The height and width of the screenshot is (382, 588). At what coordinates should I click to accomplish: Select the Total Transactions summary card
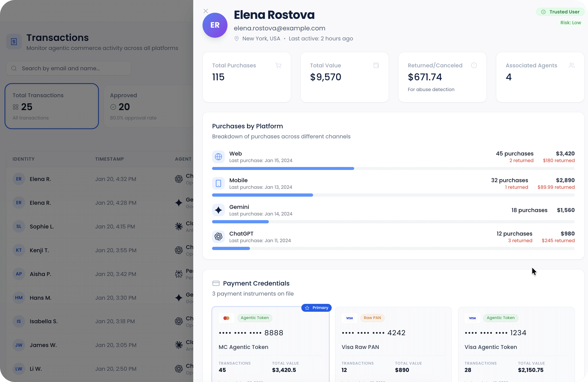tap(52, 106)
